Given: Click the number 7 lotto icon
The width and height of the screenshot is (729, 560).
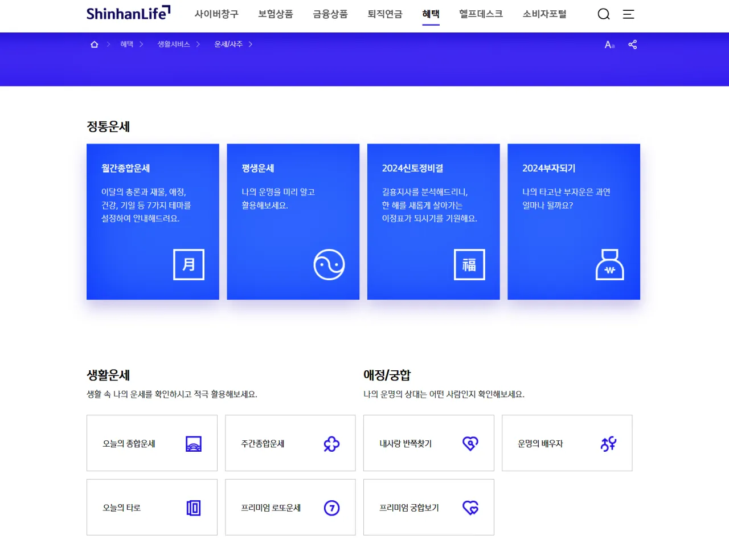Looking at the screenshot, I should tap(332, 508).
